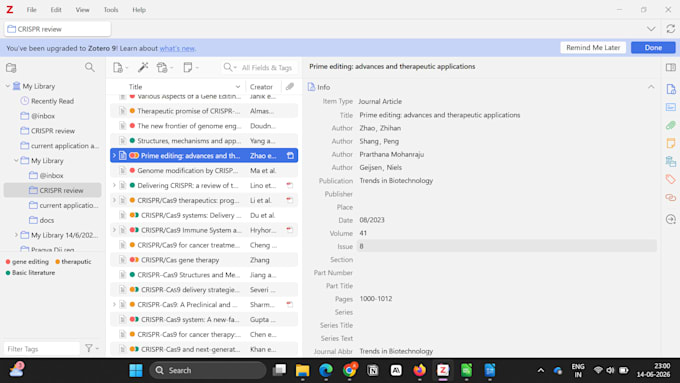
Task: Open the View menu
Action: [82, 10]
